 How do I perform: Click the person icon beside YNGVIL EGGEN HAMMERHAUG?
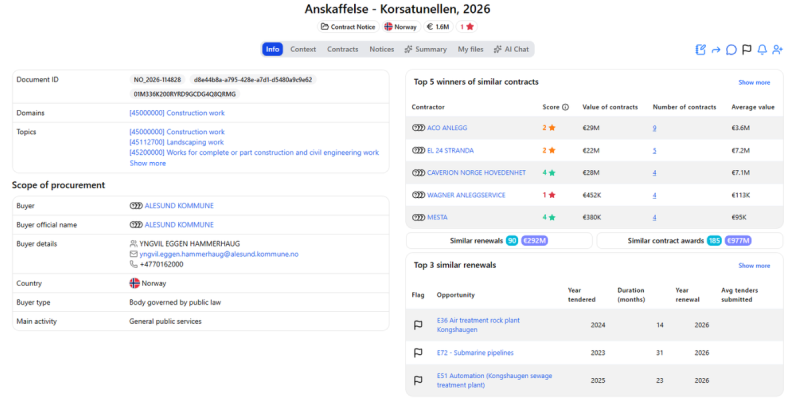(134, 243)
